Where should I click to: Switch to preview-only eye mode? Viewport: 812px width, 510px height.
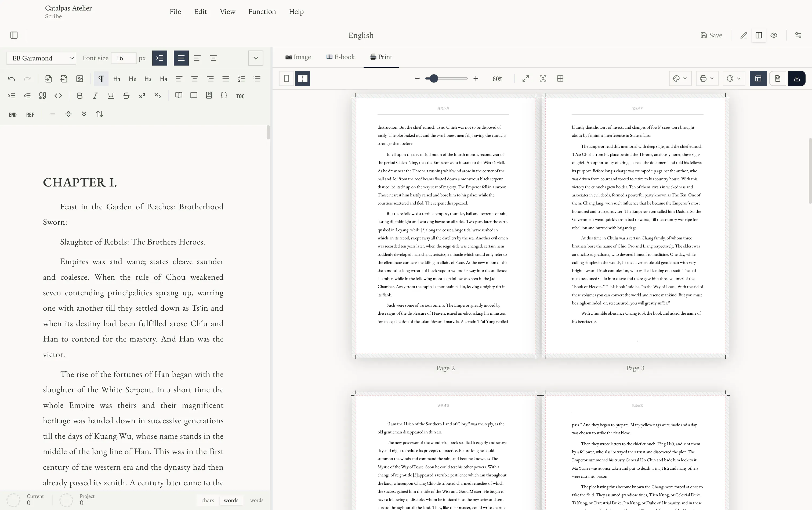[x=774, y=35]
